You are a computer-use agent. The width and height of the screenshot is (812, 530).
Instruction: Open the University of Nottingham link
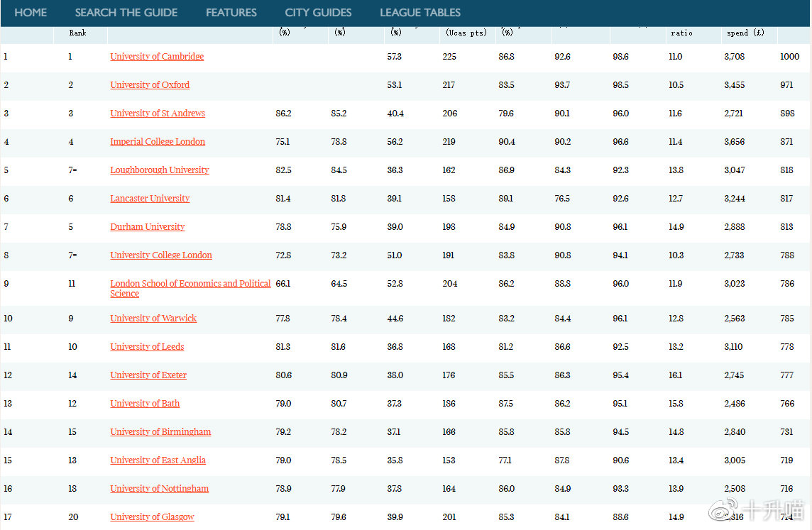pos(160,490)
